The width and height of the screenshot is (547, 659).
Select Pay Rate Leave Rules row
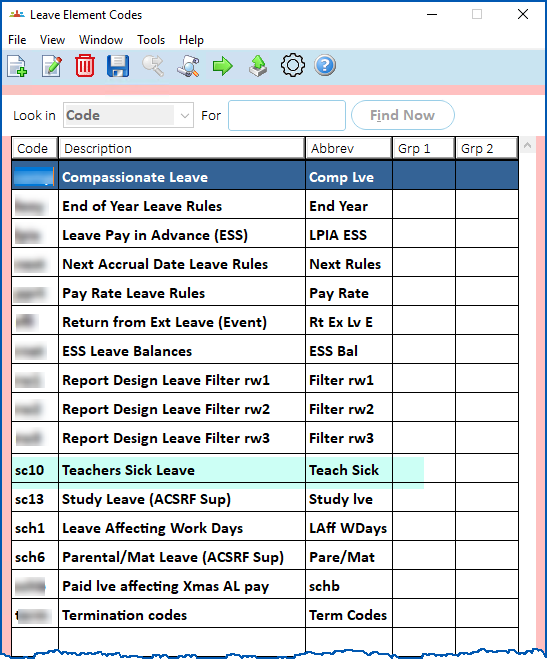pos(265,293)
